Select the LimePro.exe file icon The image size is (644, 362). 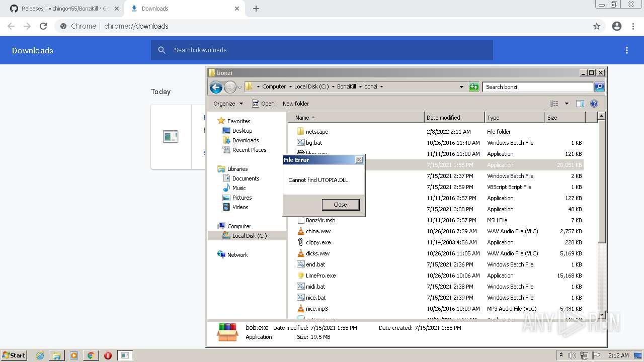(300, 276)
